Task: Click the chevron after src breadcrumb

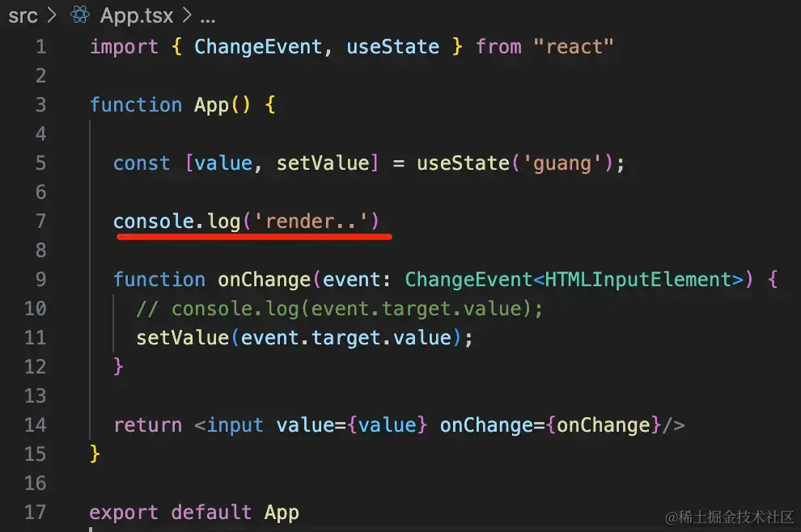Action: pyautogui.click(x=51, y=15)
